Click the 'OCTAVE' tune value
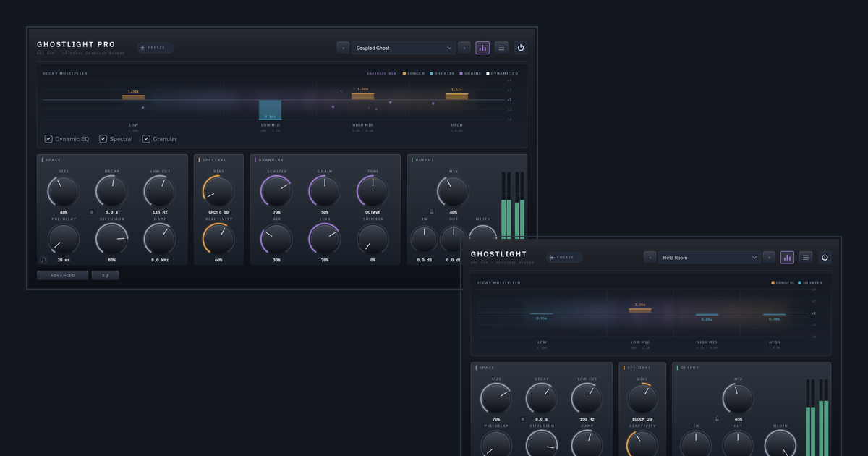This screenshot has width=868, height=456. (373, 212)
